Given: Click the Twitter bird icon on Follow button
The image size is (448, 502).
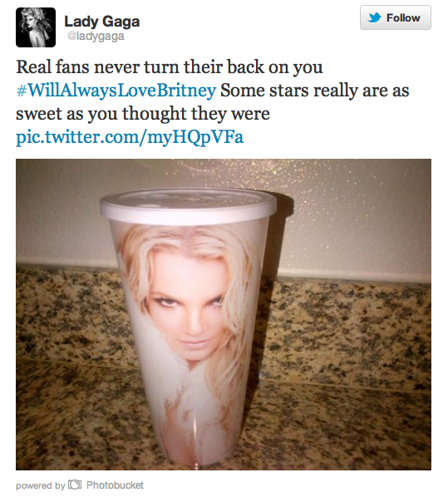Looking at the screenshot, I should (x=374, y=17).
